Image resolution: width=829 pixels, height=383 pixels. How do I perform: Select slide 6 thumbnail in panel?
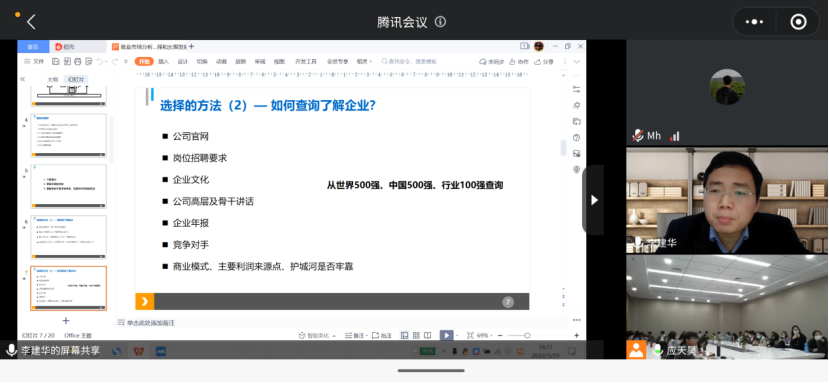coord(68,237)
